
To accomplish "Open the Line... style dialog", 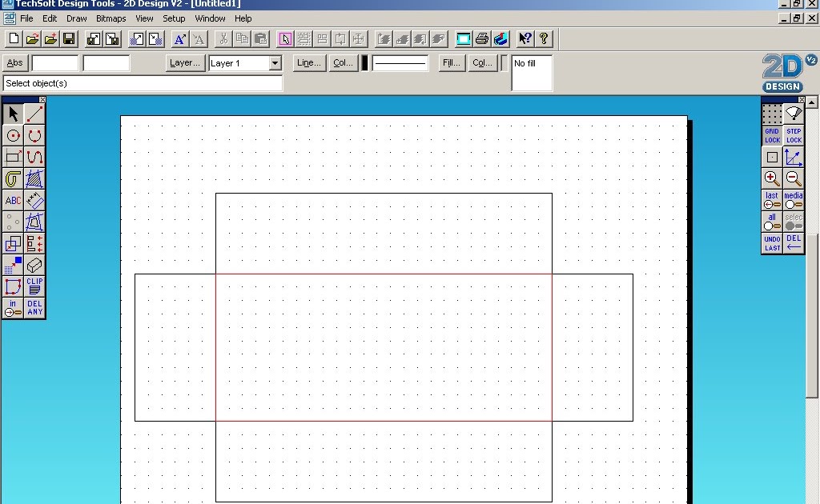I will tap(309, 62).
